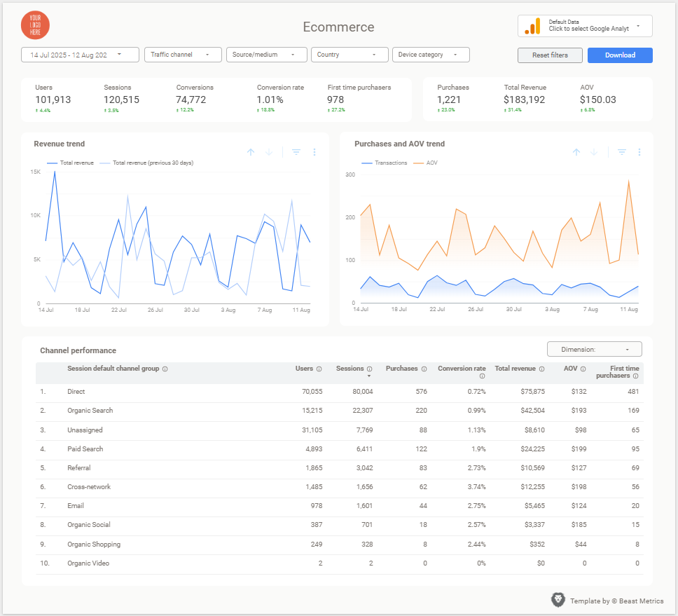The image size is (678, 616).
Task: Open the Source/medium filter dropdown
Action: (266, 55)
